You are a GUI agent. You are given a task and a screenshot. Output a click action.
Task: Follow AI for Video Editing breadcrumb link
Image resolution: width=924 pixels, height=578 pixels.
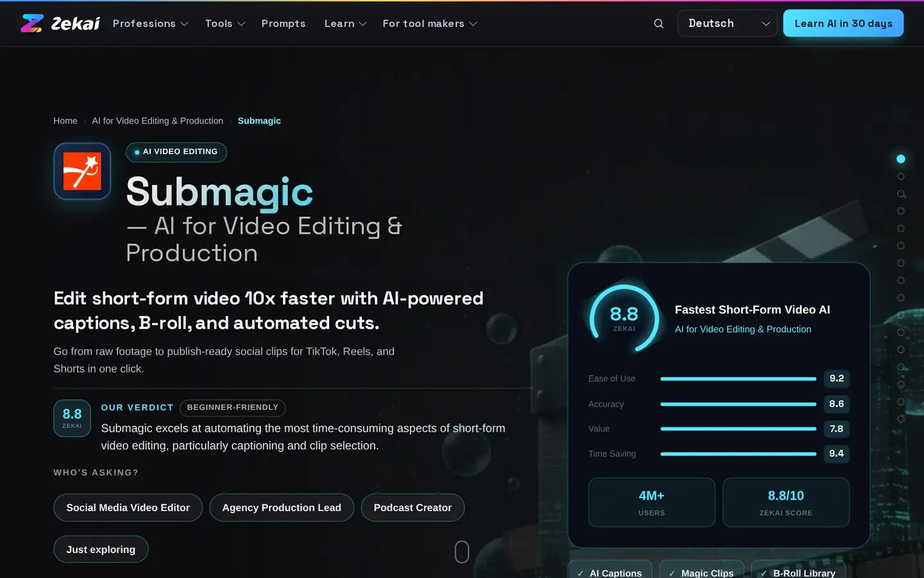point(157,121)
